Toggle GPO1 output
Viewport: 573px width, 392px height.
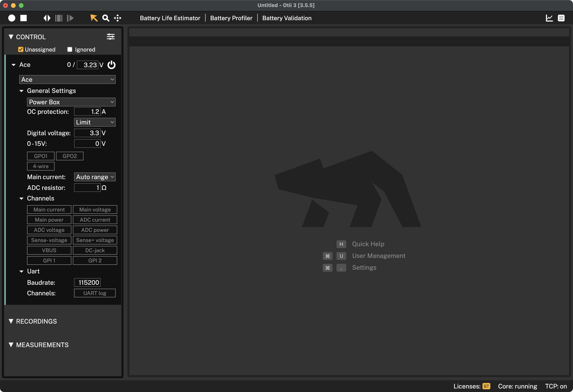point(41,156)
